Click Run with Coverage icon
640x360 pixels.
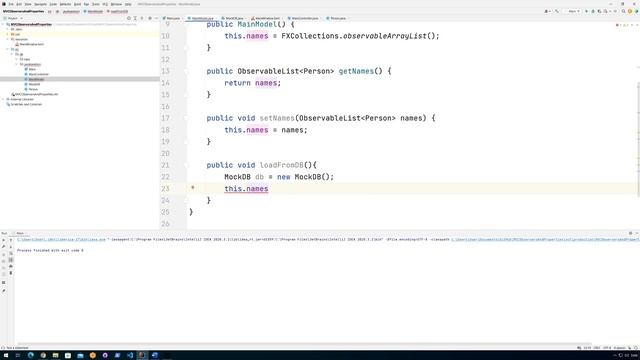(x=599, y=11)
